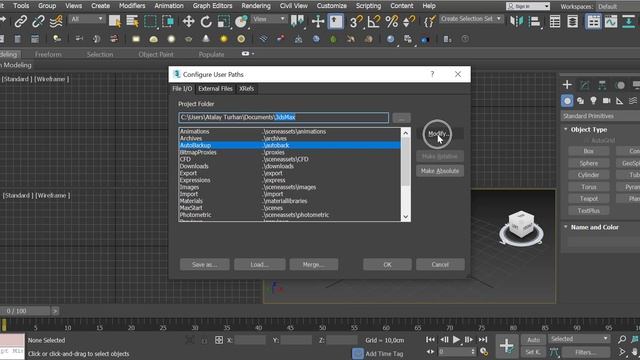Toggle absolute/offset transform type-in mode
Image resolution: width=640 pixels, height=360 pixels.
pyautogui.click(x=219, y=340)
